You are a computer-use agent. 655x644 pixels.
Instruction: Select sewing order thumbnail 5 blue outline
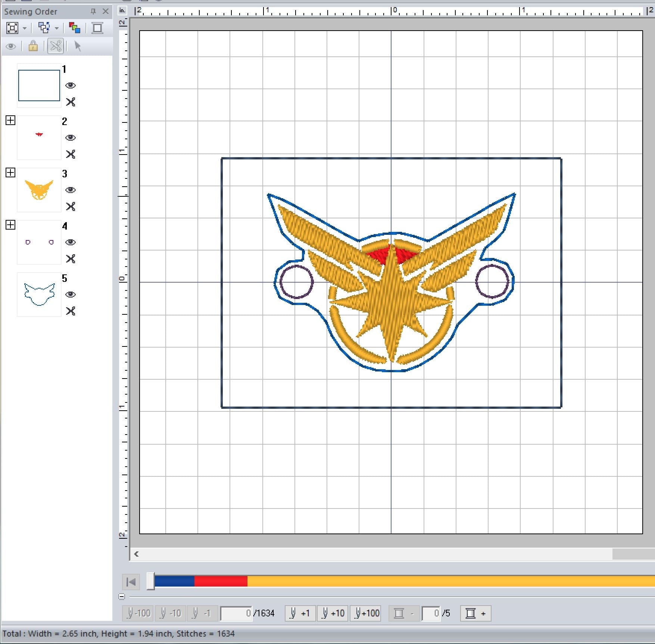point(39,295)
